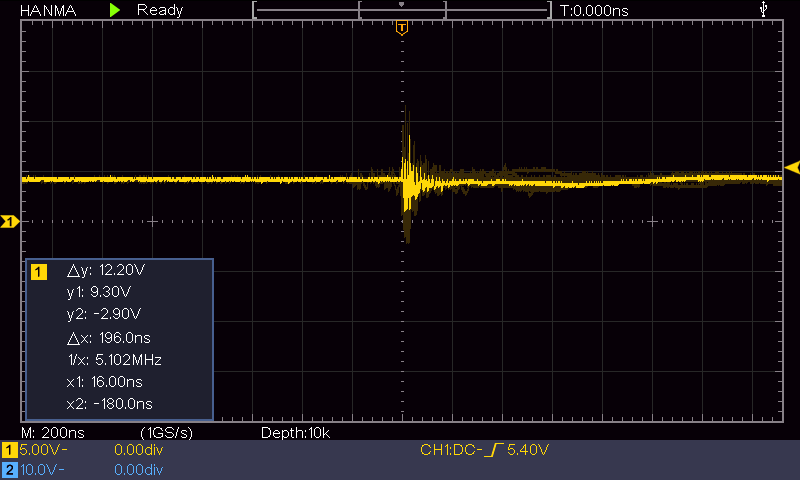This screenshot has width=800, height=480.
Task: Open the M: 200ns timebase setting
Action: [54, 432]
